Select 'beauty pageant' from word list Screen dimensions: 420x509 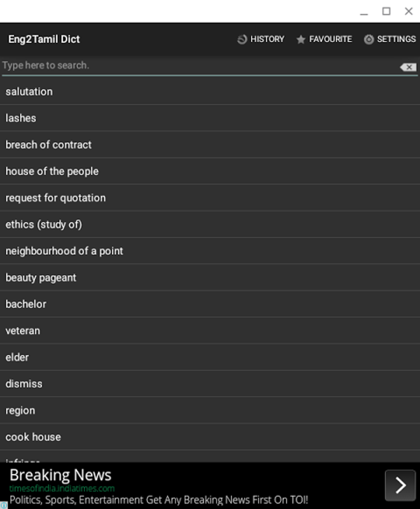pyautogui.click(x=41, y=278)
